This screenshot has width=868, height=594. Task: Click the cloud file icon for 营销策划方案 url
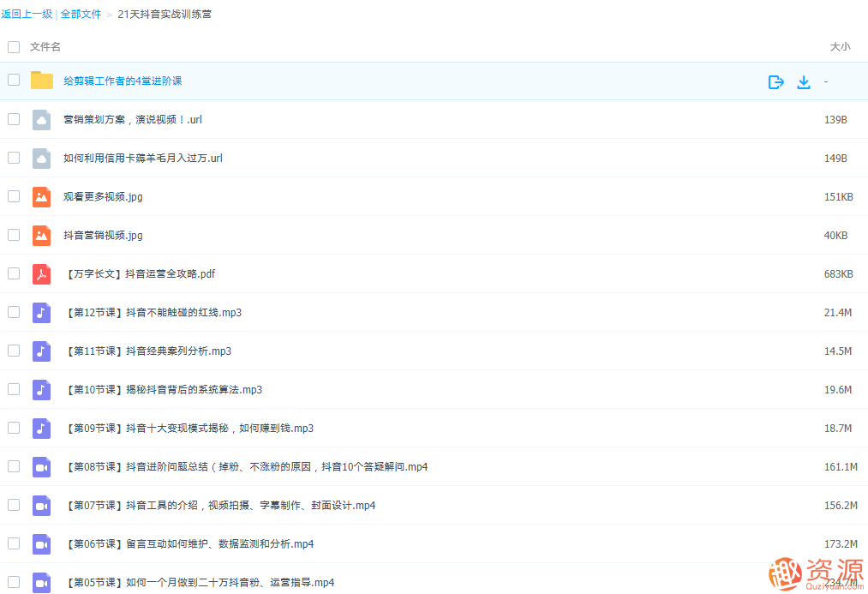click(41, 120)
